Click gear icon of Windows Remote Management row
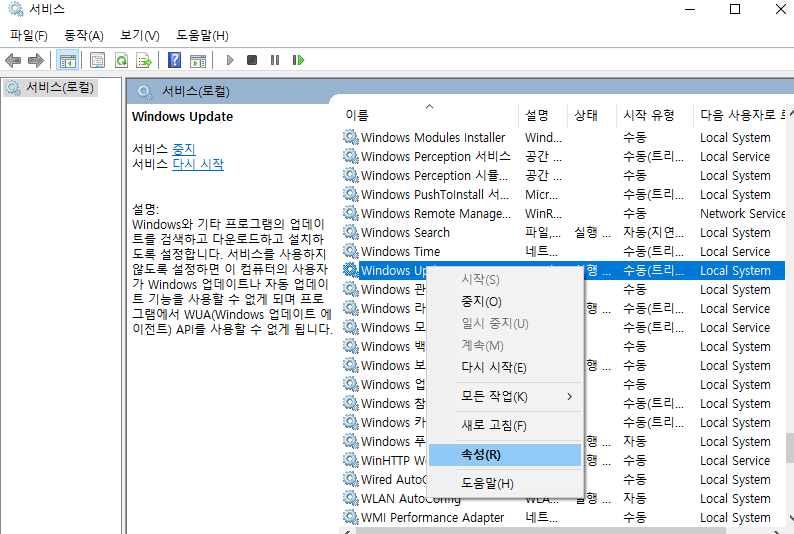This screenshot has height=534, width=794. 350,213
